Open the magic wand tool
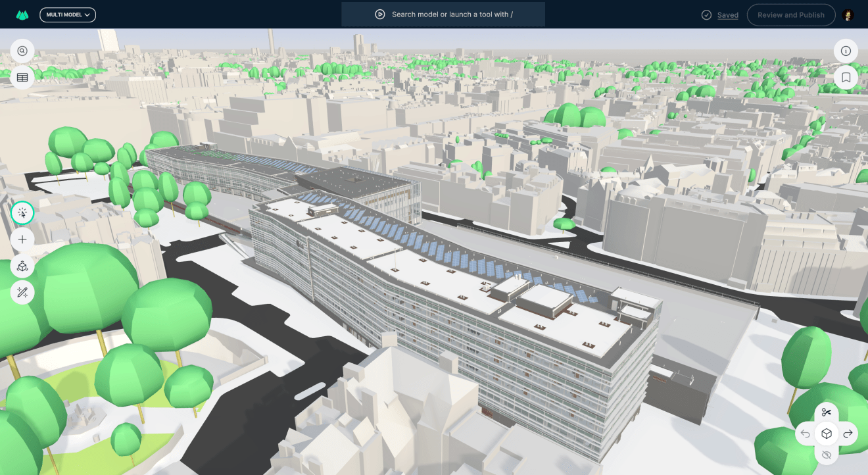The image size is (868, 475). click(22, 292)
